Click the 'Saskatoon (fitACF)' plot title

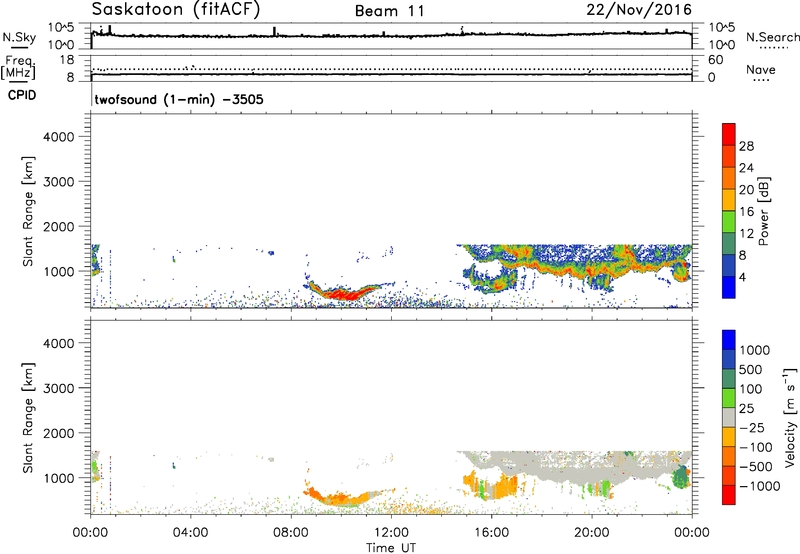pos(176,10)
